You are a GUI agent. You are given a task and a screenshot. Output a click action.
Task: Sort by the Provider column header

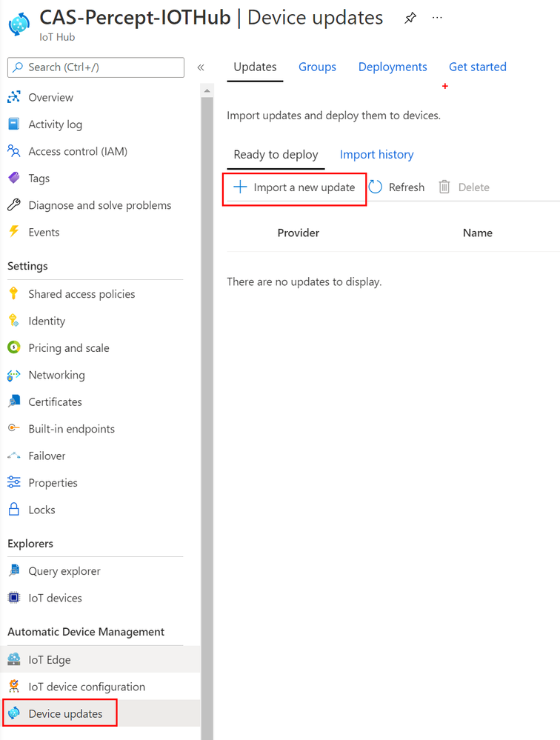(x=299, y=233)
